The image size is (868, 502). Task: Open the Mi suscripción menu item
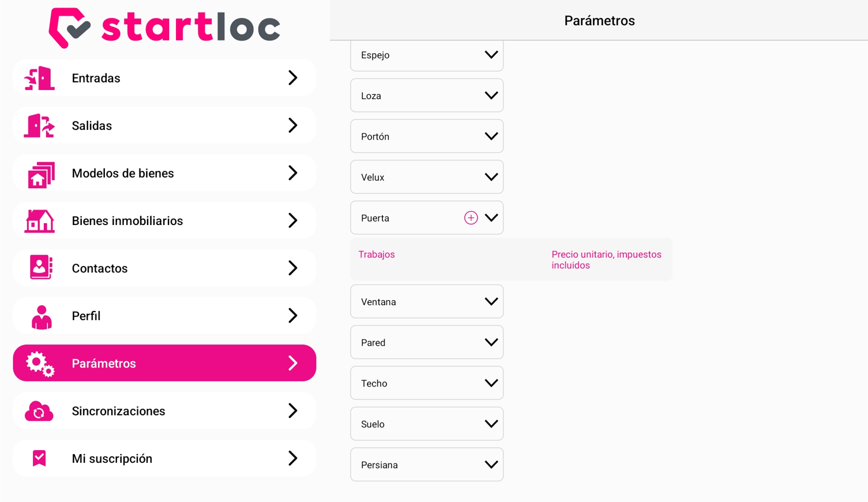click(x=164, y=458)
